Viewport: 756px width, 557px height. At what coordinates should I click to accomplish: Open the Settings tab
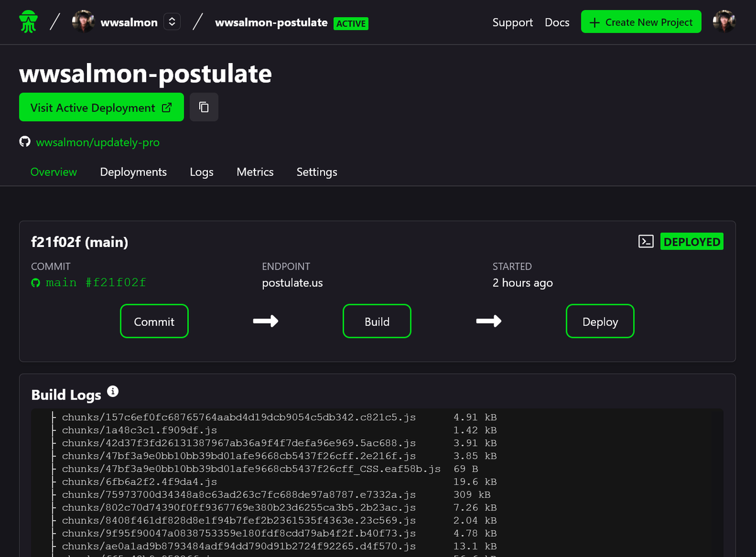click(317, 172)
